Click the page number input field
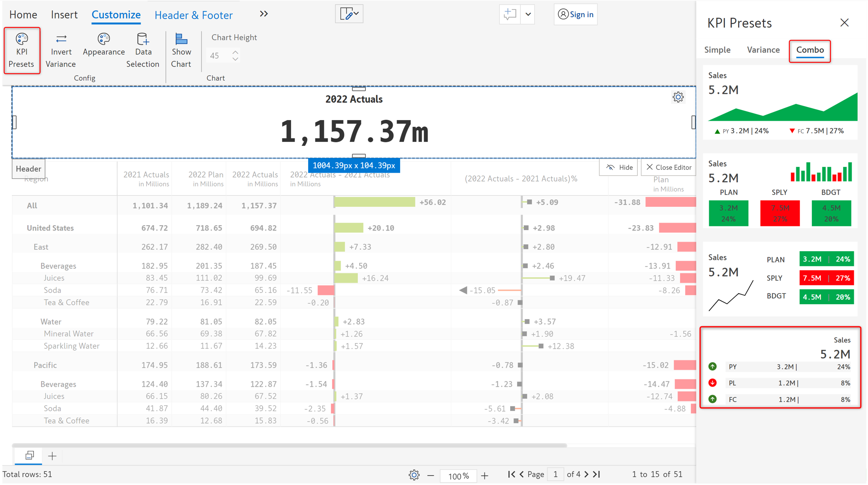Screen dimensions: 868x485 [x=555, y=474]
